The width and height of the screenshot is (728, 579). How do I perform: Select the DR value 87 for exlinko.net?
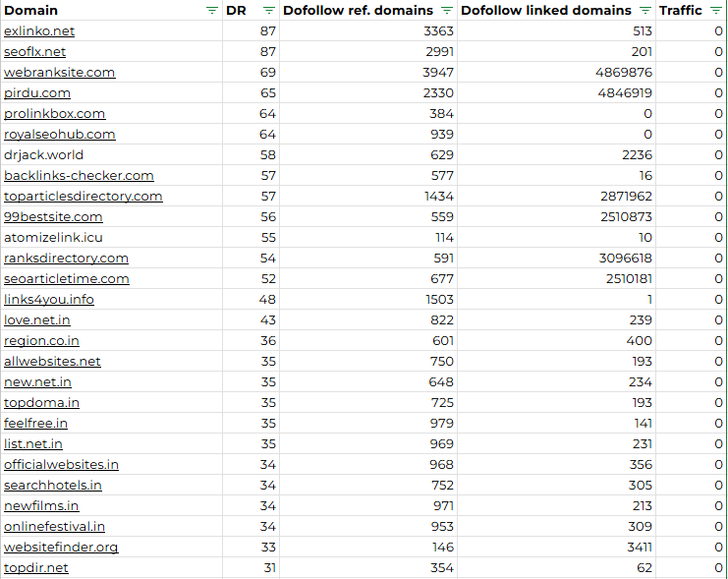[x=251, y=31]
